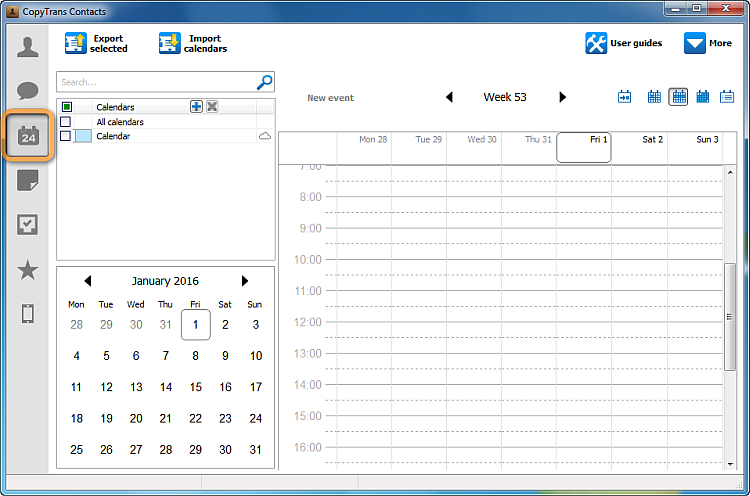Switch to month view icon
This screenshot has height=496, width=750.
703,97
